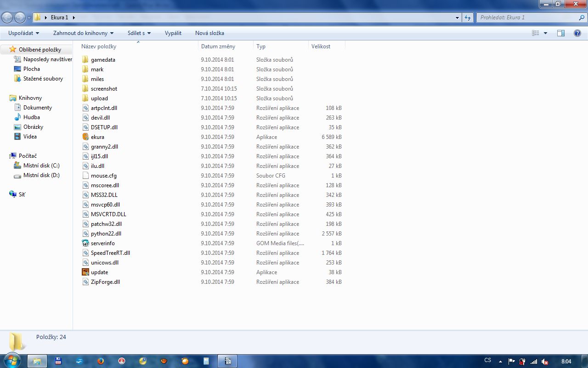Click the help question mark icon
The image size is (588, 368).
[577, 33]
